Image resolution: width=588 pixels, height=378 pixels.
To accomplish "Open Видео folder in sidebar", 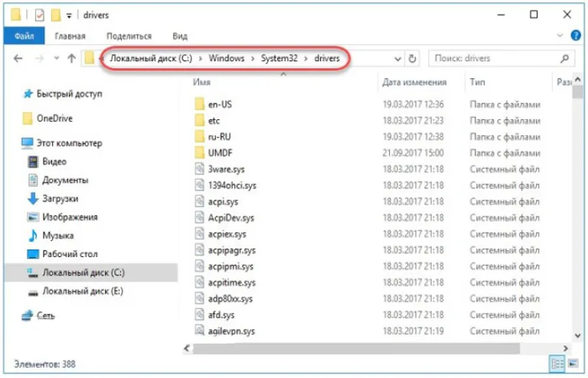I will click(x=54, y=161).
